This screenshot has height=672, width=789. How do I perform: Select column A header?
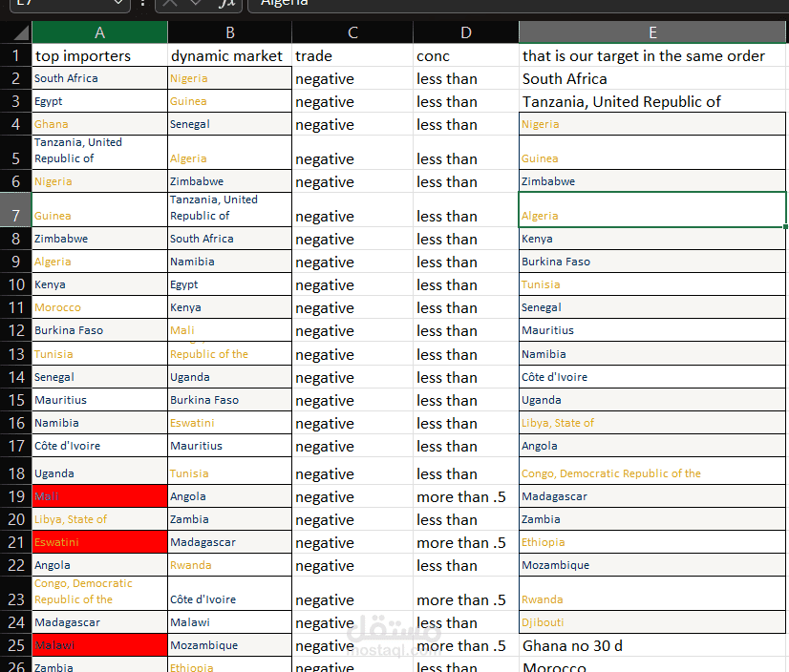[99, 32]
